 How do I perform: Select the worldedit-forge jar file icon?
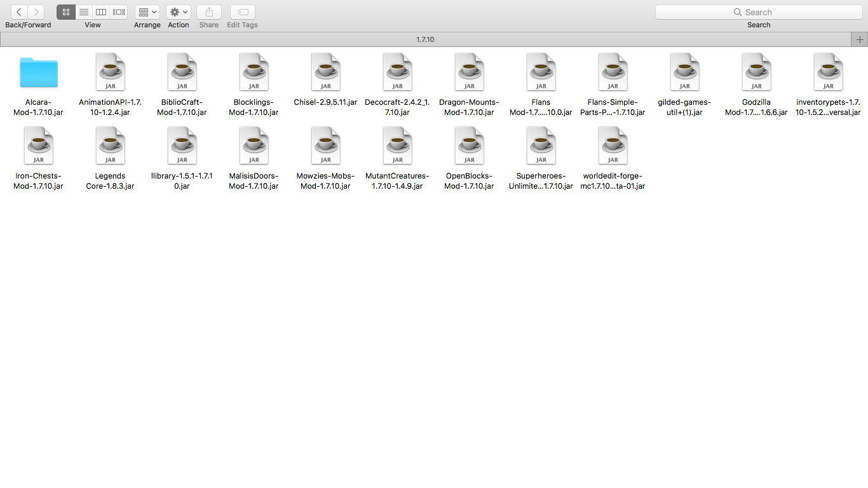click(613, 146)
